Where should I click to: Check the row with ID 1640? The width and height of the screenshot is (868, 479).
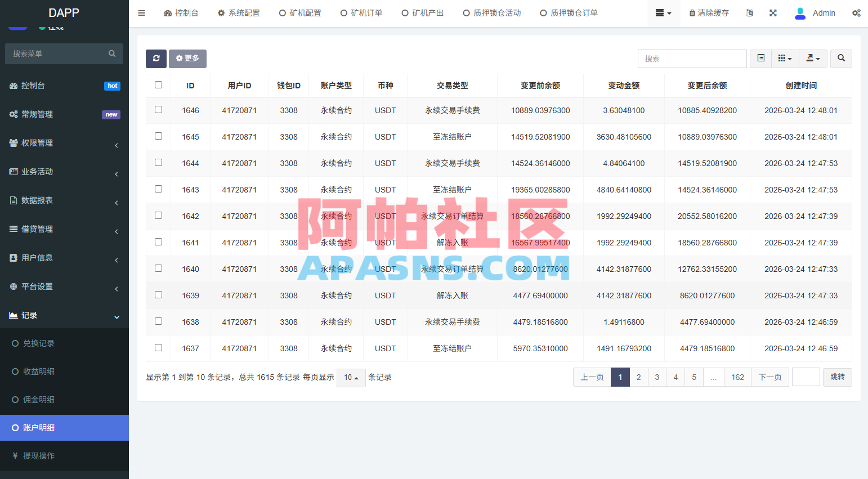point(158,268)
